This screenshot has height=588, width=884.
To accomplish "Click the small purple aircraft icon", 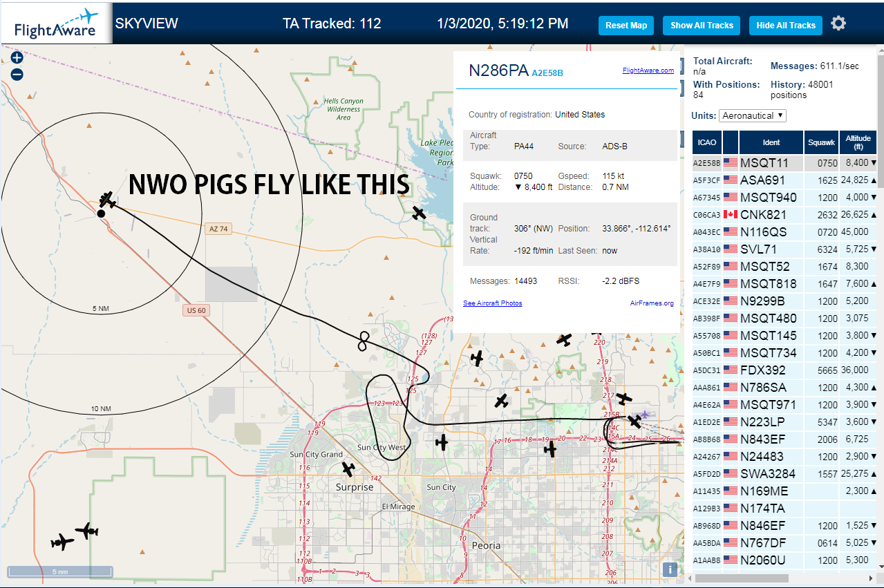I will coord(646,415).
